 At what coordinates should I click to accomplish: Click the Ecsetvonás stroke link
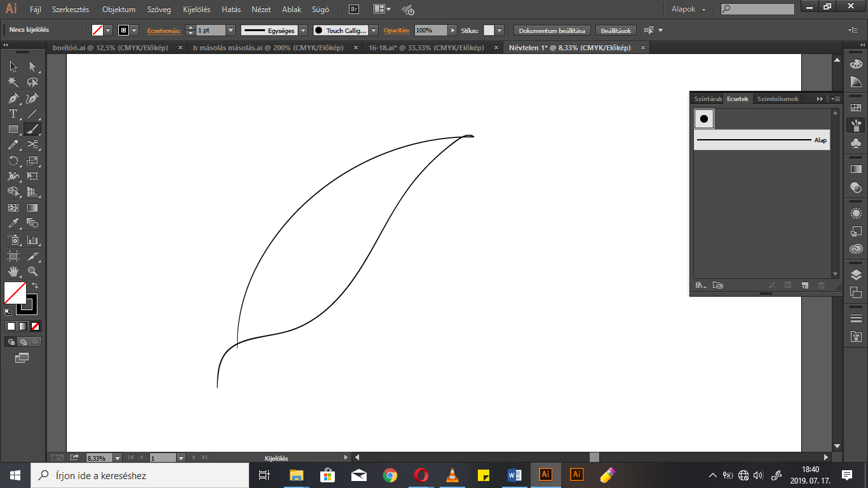[164, 30]
